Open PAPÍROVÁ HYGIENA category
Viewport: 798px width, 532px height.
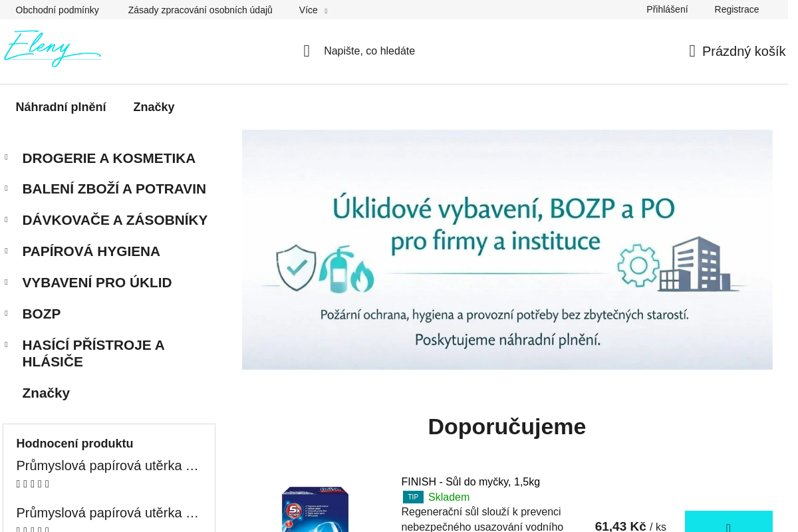(x=91, y=251)
